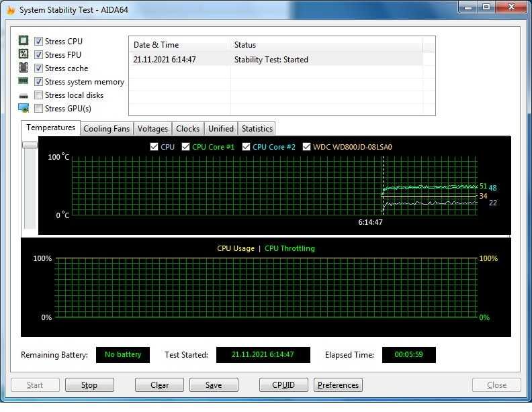Screen dimensions: 532x412
Task: Click the Stop button
Action: pyautogui.click(x=89, y=385)
